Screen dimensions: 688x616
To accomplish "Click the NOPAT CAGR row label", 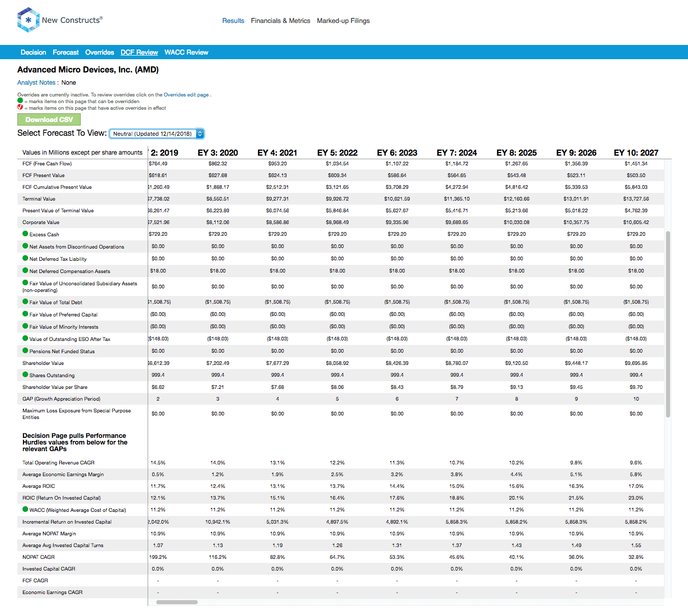I will [x=38, y=557].
